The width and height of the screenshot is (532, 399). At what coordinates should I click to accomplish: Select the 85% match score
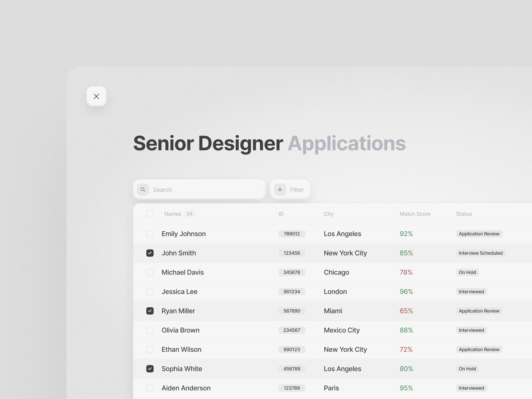pyautogui.click(x=406, y=253)
